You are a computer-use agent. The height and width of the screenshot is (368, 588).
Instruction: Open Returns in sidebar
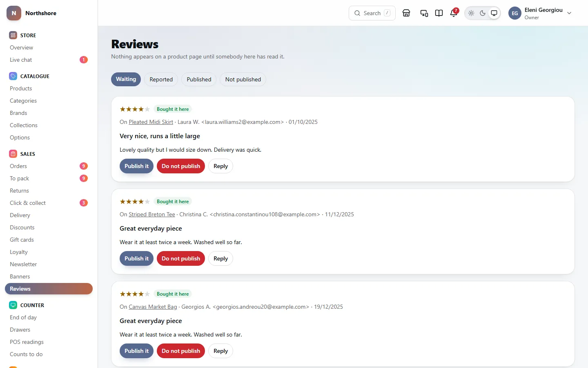(x=49, y=191)
